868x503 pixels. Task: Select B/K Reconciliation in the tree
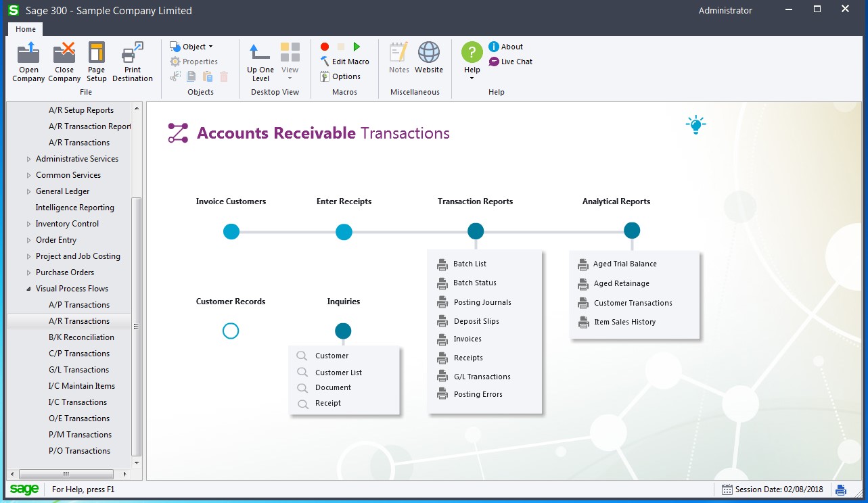click(x=81, y=337)
